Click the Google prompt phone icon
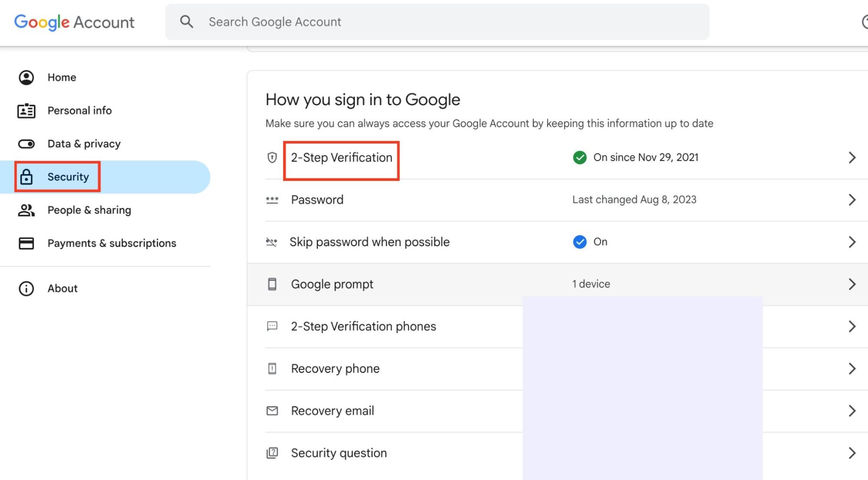Image resolution: width=868 pixels, height=480 pixels. coord(272,284)
